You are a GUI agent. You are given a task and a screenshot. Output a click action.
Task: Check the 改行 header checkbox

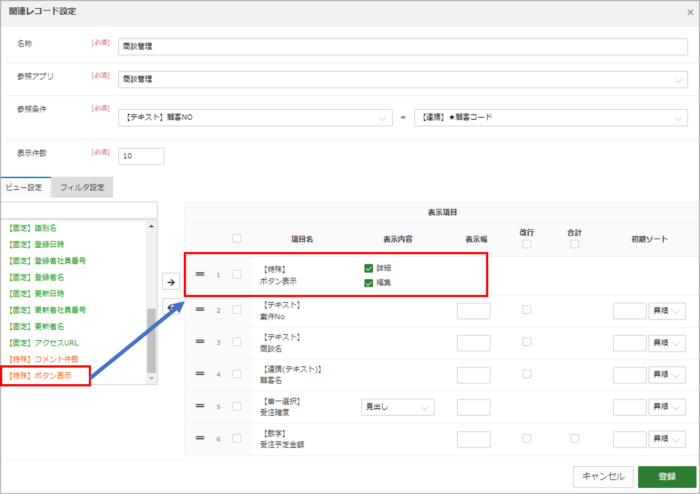click(527, 244)
